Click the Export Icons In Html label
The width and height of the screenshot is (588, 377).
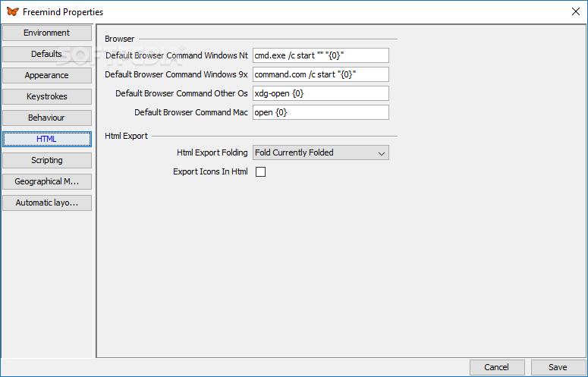pyautogui.click(x=210, y=171)
